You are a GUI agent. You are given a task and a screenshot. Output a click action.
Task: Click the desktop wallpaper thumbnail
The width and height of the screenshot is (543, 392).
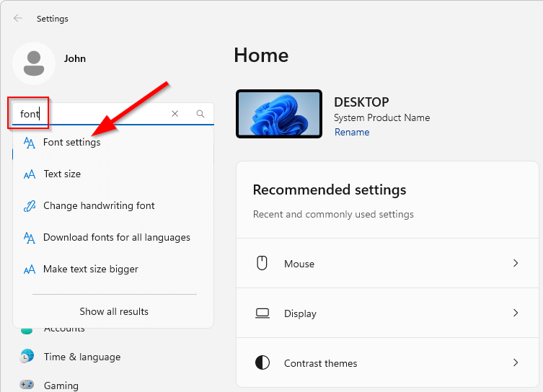tap(279, 114)
